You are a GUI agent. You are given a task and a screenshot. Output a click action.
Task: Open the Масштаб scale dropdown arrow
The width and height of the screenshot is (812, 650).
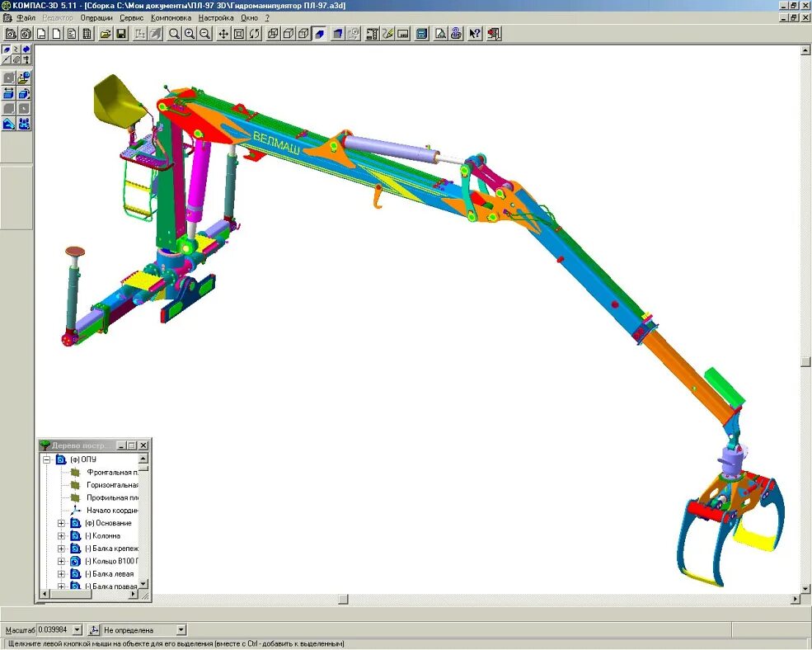point(77,630)
